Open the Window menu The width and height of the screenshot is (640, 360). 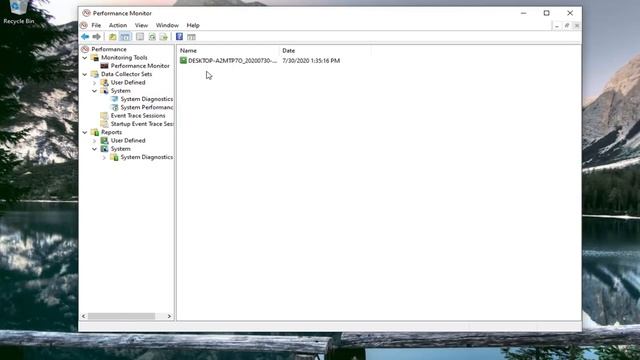click(x=167, y=25)
